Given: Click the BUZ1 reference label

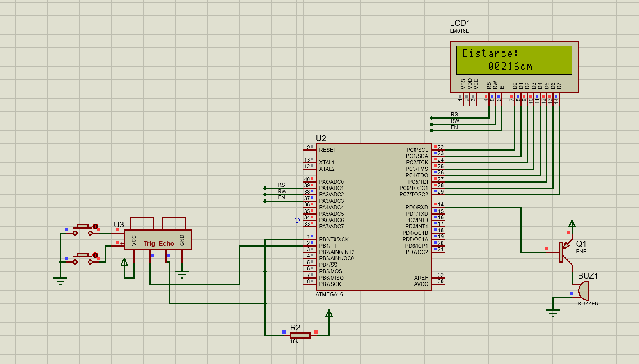Looking at the screenshot, I should pyautogui.click(x=588, y=276).
